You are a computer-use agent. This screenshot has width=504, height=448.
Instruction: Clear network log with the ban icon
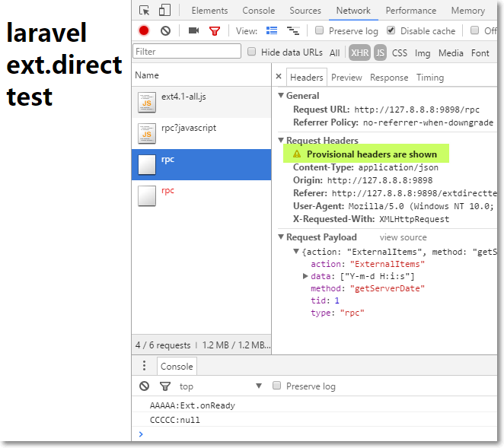pyautogui.click(x=165, y=31)
